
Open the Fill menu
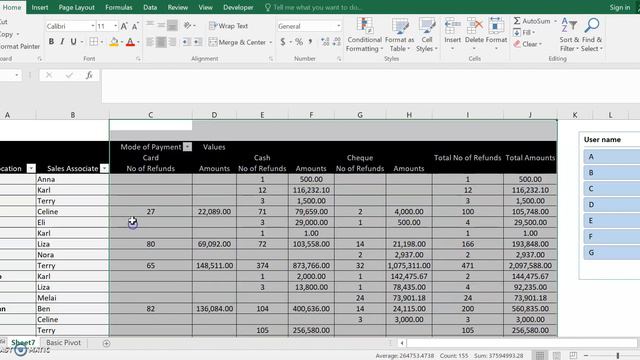(x=524, y=32)
